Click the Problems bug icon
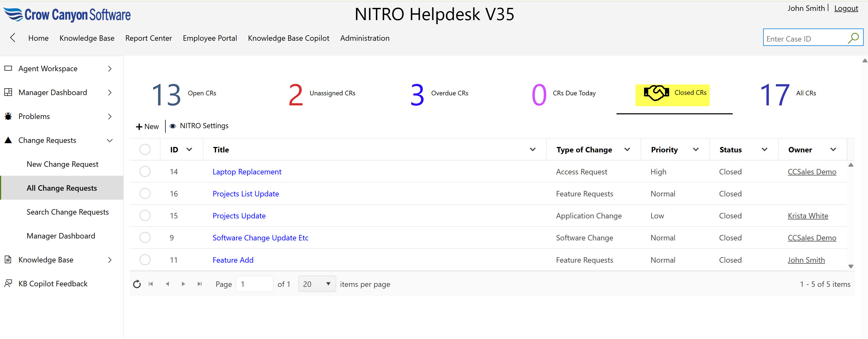Image resolution: width=868 pixels, height=339 pixels. point(8,116)
